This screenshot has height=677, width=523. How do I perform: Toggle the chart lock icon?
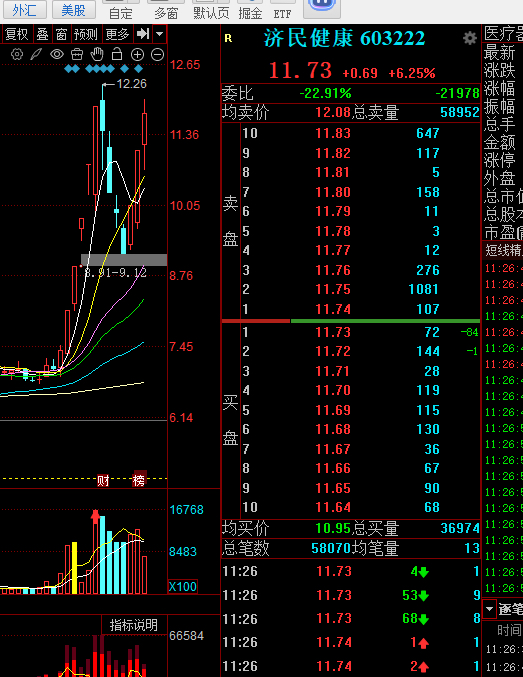117,54
